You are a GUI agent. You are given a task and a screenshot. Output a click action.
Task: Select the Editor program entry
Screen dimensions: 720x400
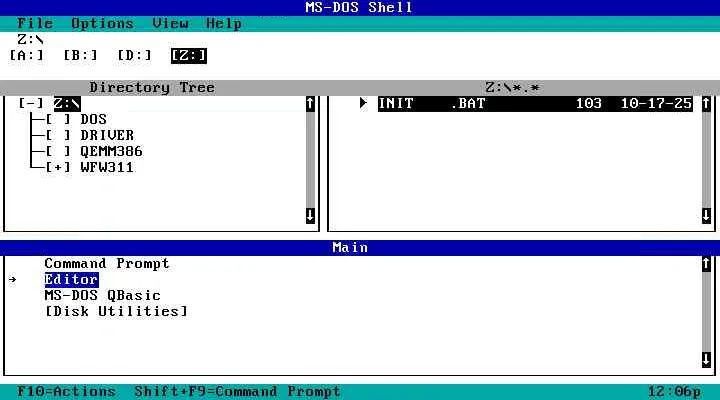[x=71, y=280]
